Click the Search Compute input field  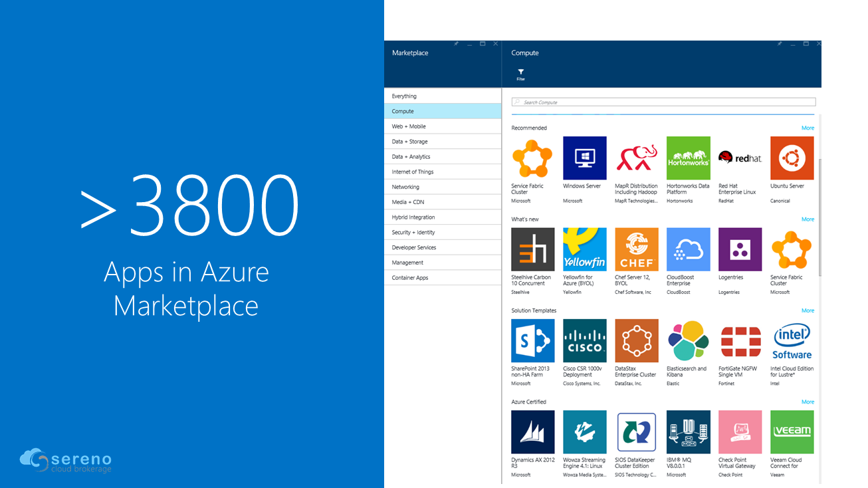point(663,102)
